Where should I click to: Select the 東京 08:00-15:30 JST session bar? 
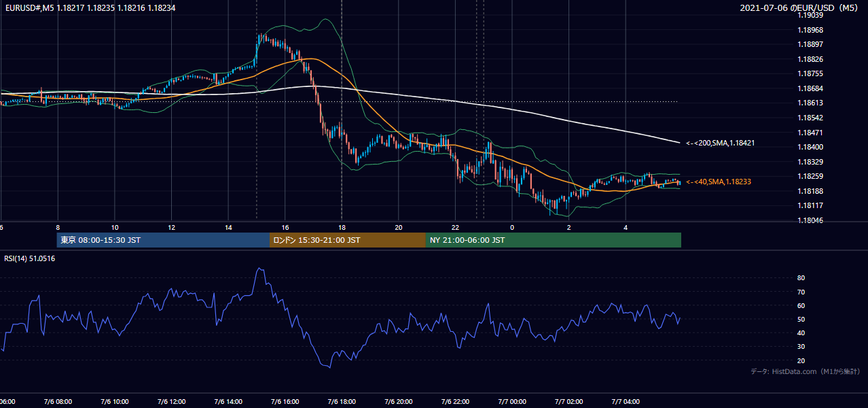163,240
